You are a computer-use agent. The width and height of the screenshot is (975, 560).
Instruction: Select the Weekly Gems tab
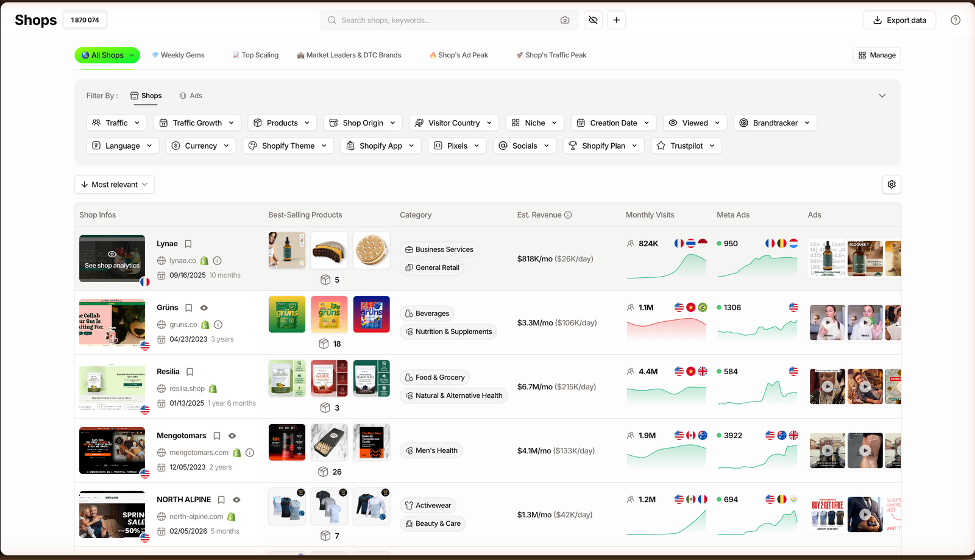coord(178,55)
